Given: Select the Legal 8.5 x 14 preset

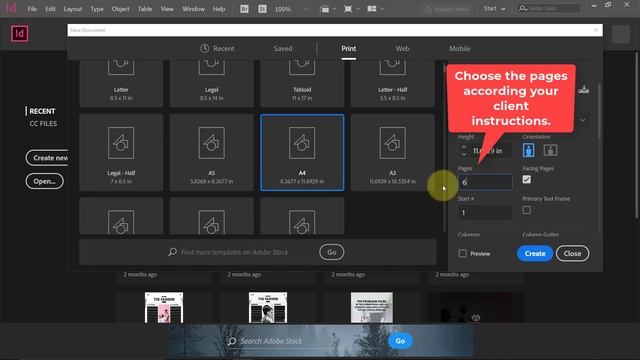Looking at the screenshot, I should tap(211, 83).
